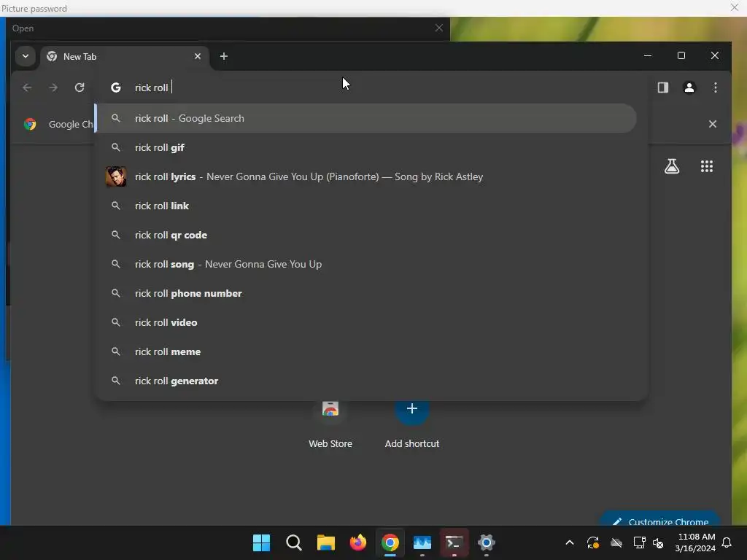Focus the address bar with rick roll text
The width and height of the screenshot is (747, 560).
point(371,87)
